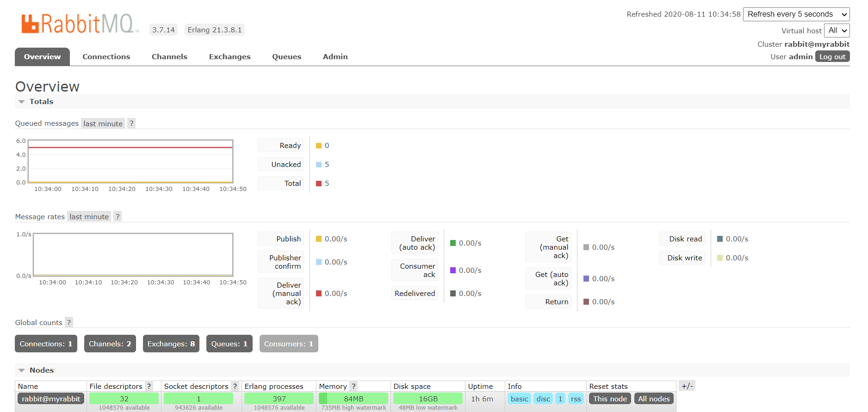Screen dimensions: 868x412
Task: Click the Connections: 1 count button
Action: tap(46, 344)
